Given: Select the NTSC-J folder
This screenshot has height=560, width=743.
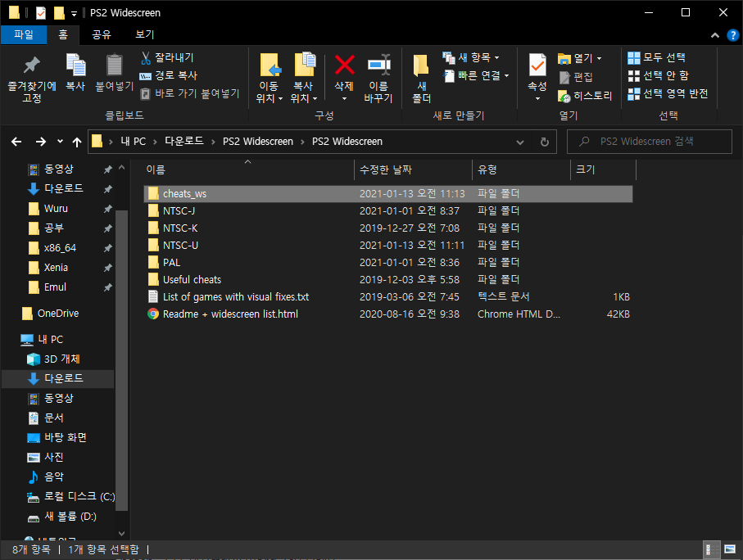Looking at the screenshot, I should (387, 211).
